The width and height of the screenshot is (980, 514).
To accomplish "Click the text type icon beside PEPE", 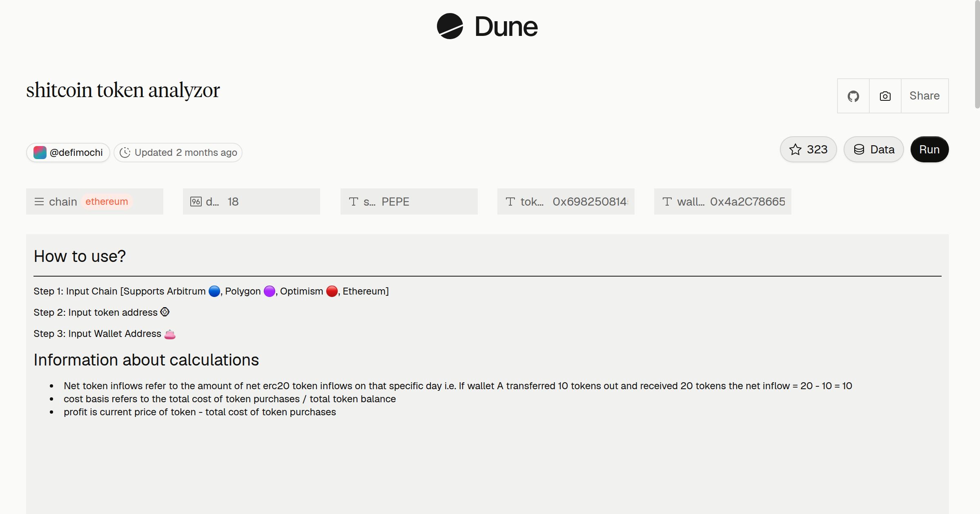I will 354,202.
